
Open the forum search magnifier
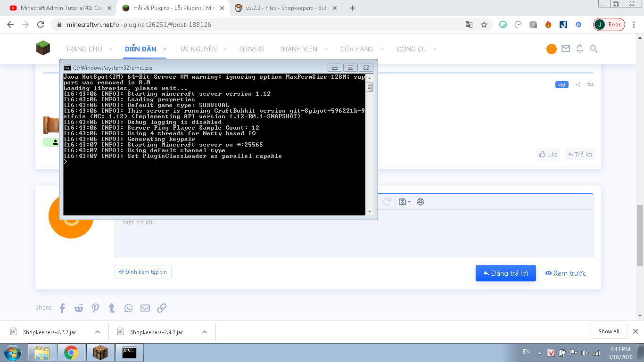click(594, 49)
